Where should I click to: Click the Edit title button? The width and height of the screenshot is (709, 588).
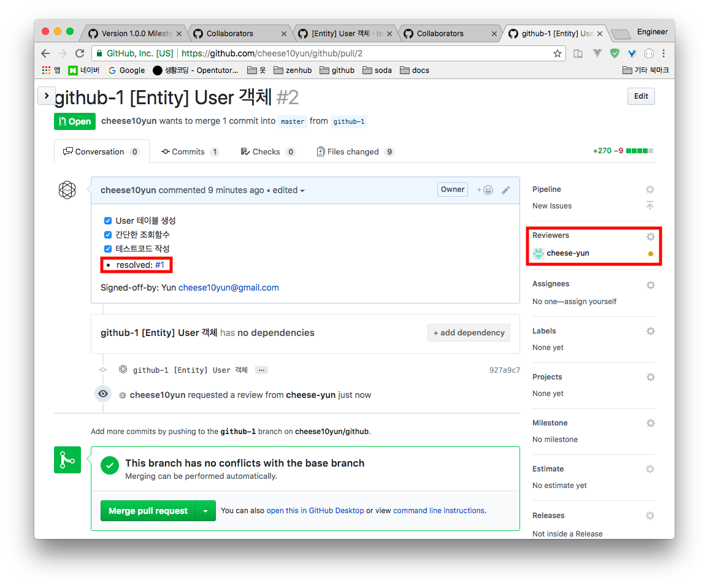(x=641, y=96)
